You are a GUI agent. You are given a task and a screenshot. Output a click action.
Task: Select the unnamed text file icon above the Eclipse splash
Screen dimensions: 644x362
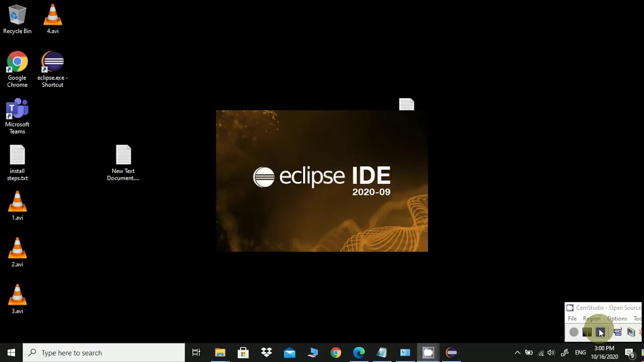coord(407,104)
